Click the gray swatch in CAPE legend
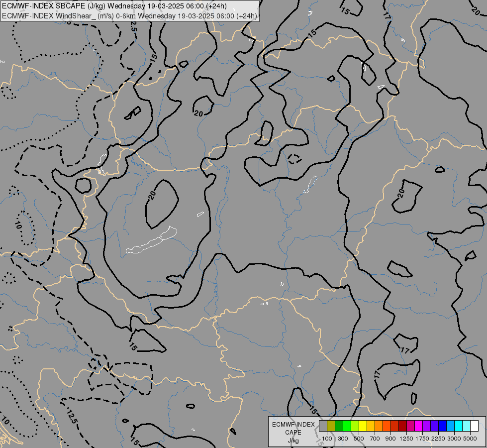This screenshot has width=487, height=448. pos(323,426)
